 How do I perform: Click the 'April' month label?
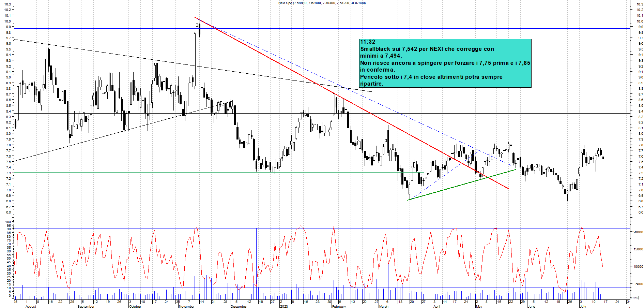pyautogui.click(x=436, y=306)
